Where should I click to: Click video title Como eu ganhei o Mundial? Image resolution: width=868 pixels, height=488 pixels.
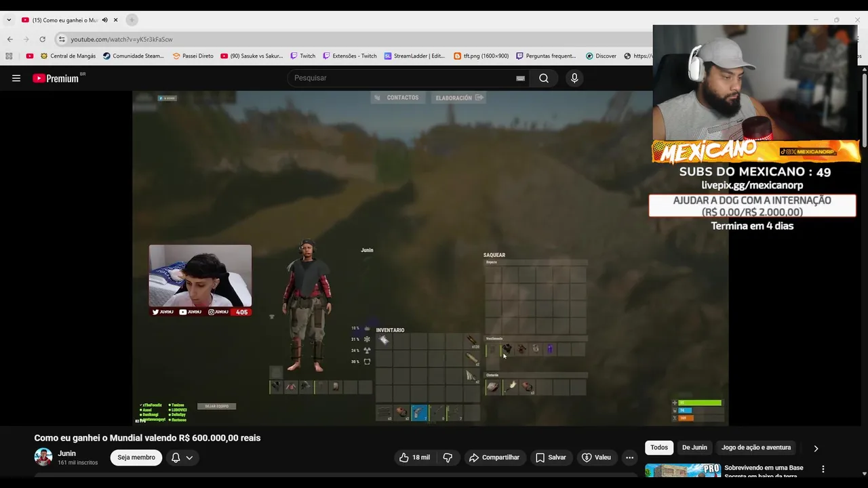pos(147,438)
